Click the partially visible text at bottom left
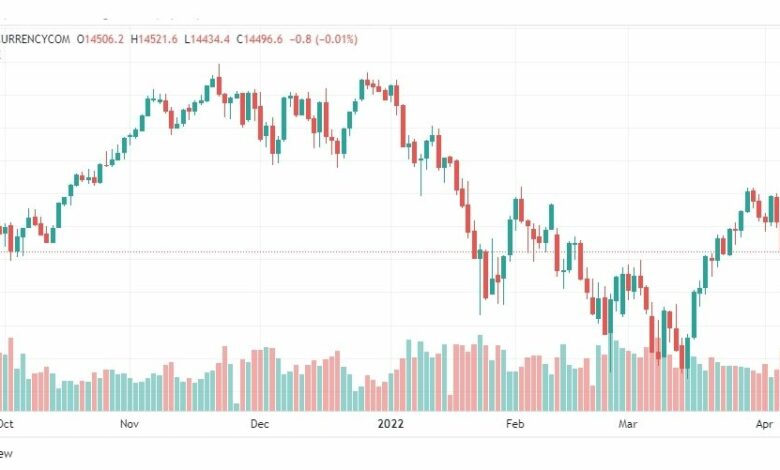Image resolution: width=780 pixels, height=470 pixels. point(6,454)
